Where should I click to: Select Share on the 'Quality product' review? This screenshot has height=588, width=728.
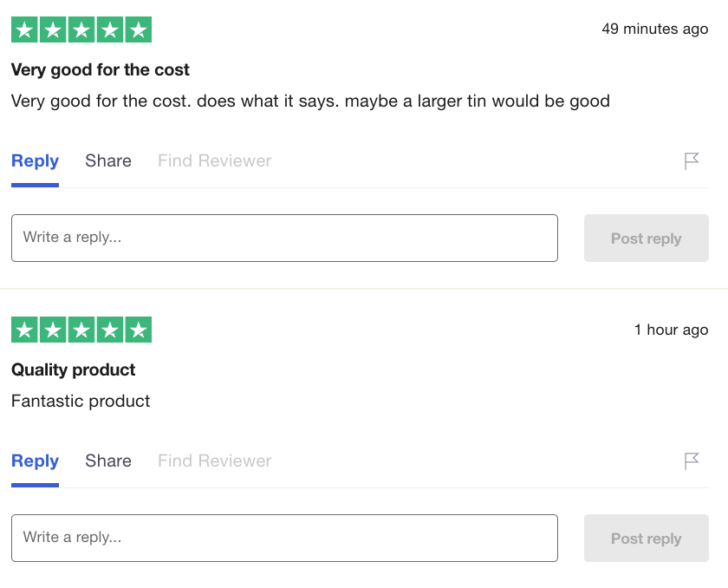(x=108, y=461)
